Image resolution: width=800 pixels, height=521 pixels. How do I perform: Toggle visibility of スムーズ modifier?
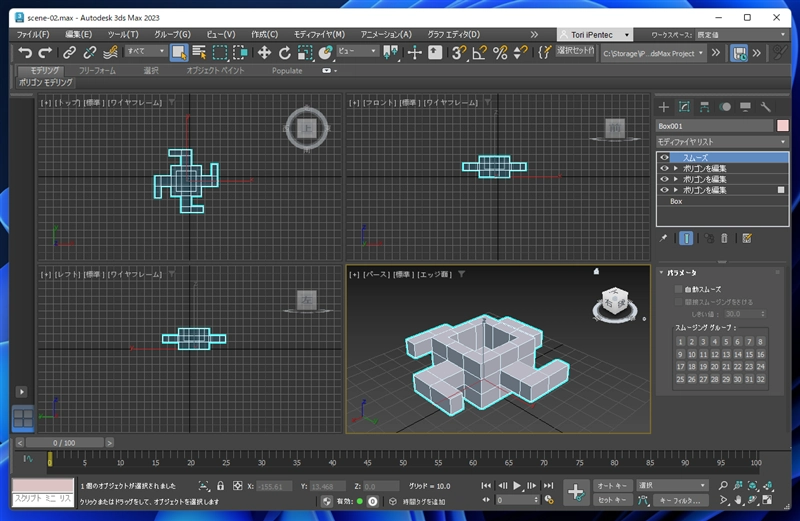pos(664,158)
